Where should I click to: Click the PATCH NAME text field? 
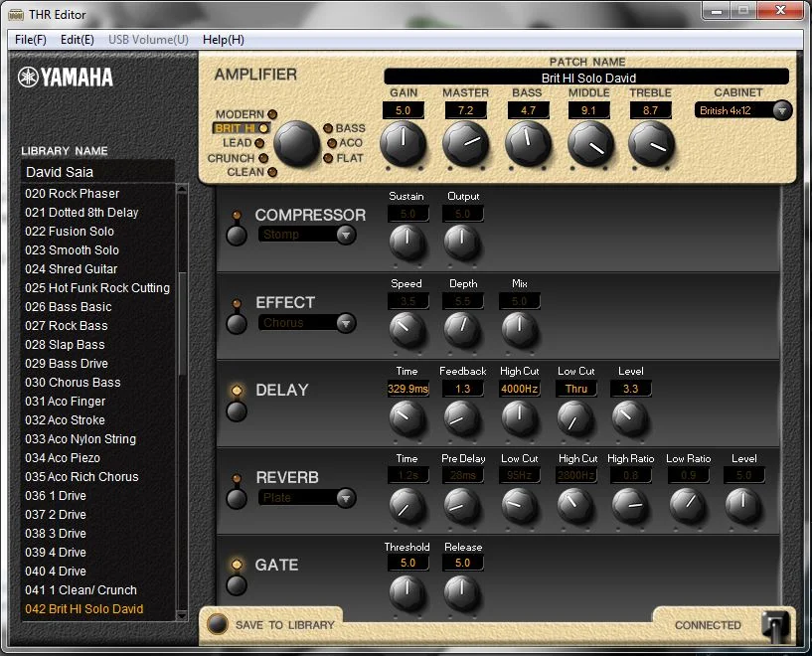587,78
